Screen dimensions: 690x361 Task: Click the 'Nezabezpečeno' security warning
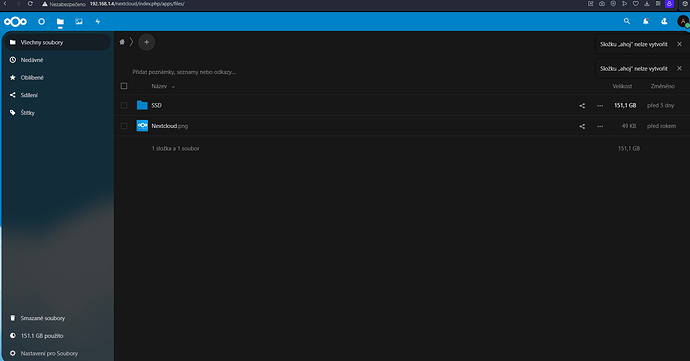pos(63,4)
